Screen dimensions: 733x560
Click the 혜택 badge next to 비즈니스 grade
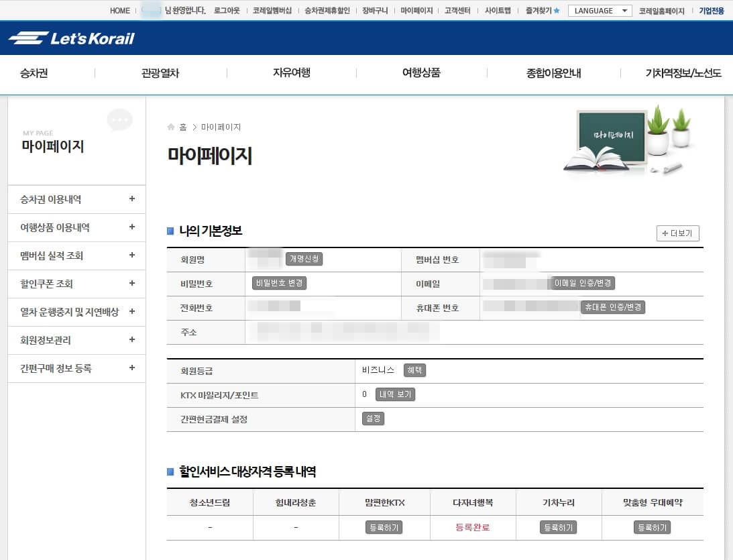tap(414, 370)
